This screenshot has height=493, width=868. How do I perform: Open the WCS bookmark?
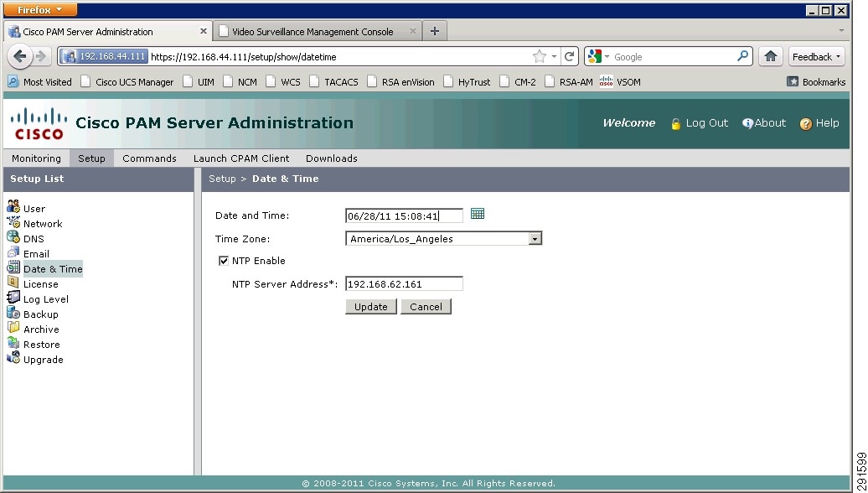tap(283, 82)
